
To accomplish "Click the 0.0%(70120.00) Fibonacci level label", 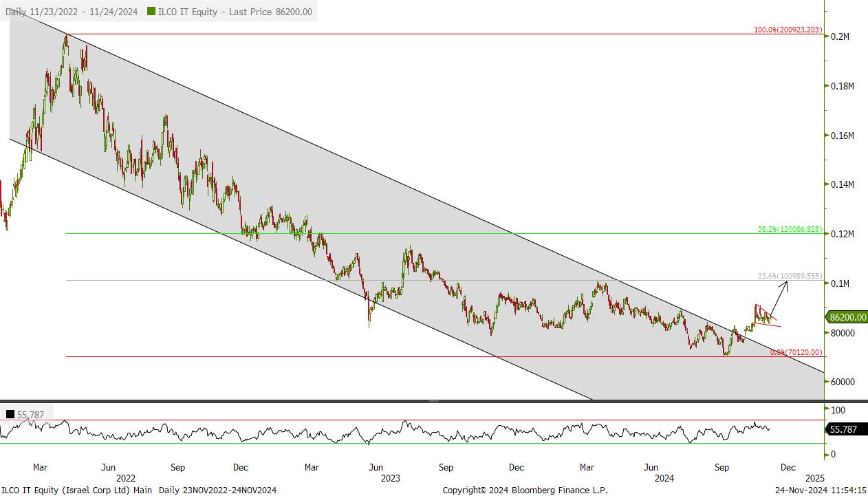I will click(x=796, y=352).
